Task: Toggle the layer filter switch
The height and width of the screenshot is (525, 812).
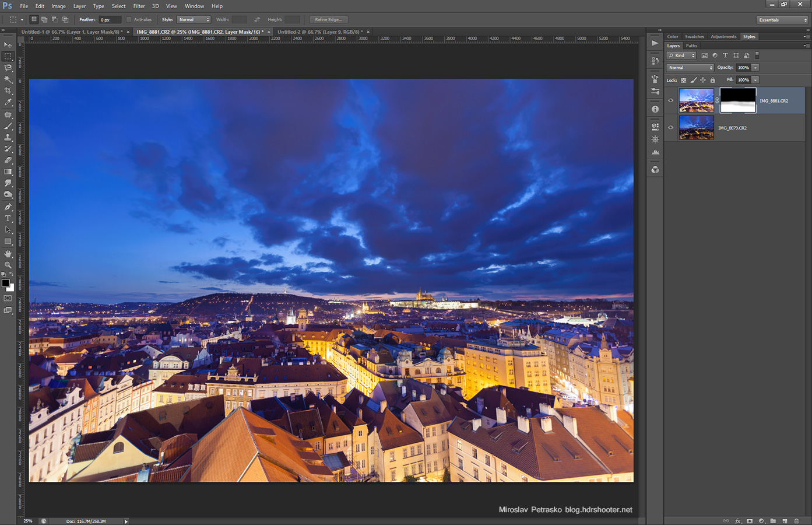Action: [757, 55]
